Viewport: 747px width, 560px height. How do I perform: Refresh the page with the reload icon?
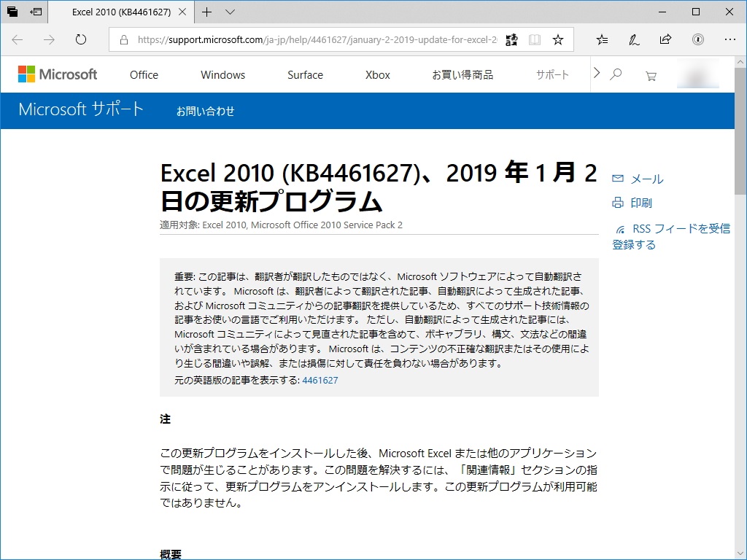pyautogui.click(x=80, y=40)
